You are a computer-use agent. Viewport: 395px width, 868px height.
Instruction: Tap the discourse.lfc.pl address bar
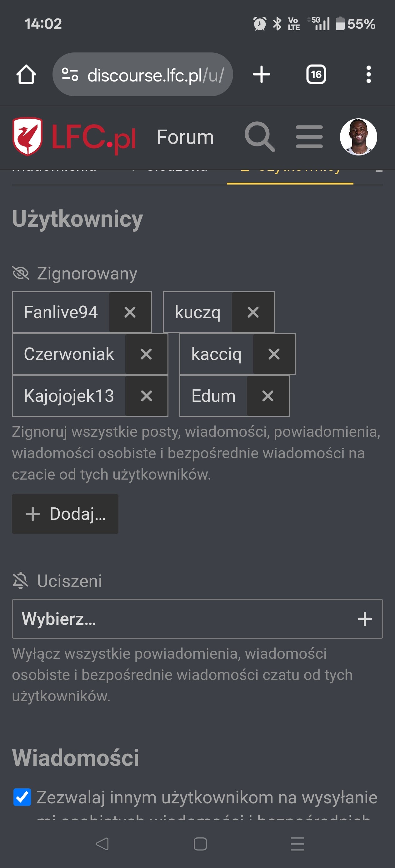143,75
